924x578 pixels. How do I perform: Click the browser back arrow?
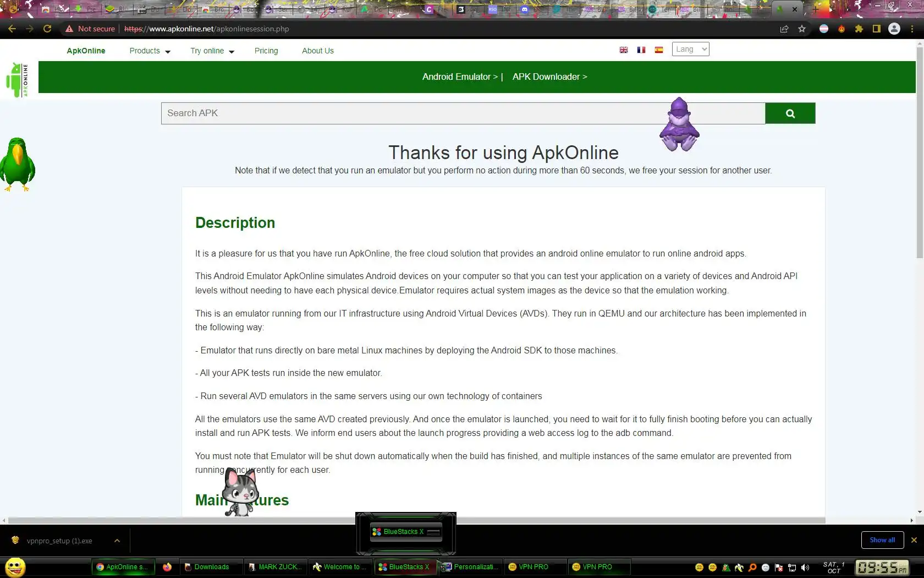point(12,29)
